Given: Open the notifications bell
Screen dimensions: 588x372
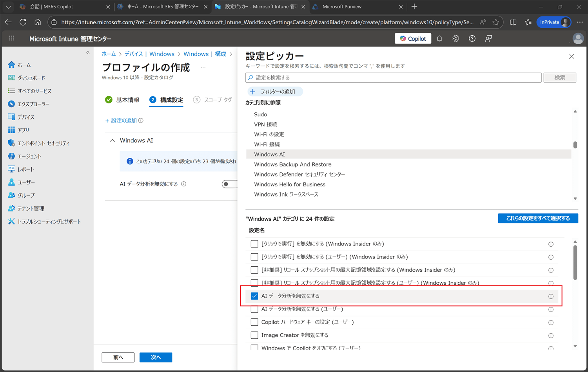Looking at the screenshot, I should pyautogui.click(x=439, y=38).
